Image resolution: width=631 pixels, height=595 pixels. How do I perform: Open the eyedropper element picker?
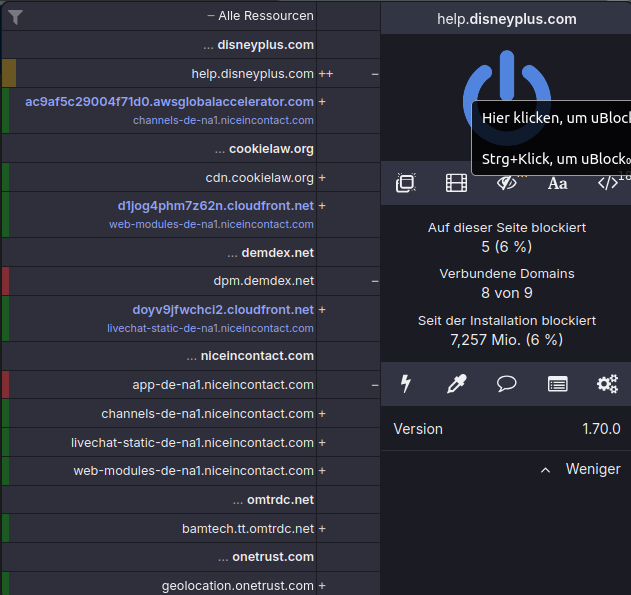(x=457, y=383)
